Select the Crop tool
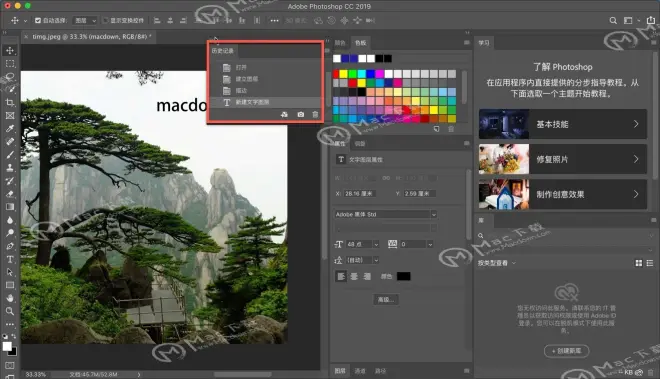 tap(10, 103)
